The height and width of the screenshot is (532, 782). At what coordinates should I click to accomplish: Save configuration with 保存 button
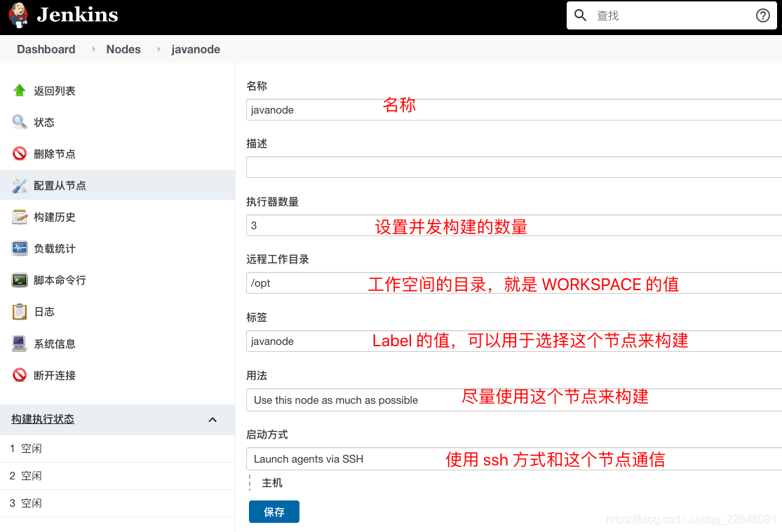coord(274,512)
